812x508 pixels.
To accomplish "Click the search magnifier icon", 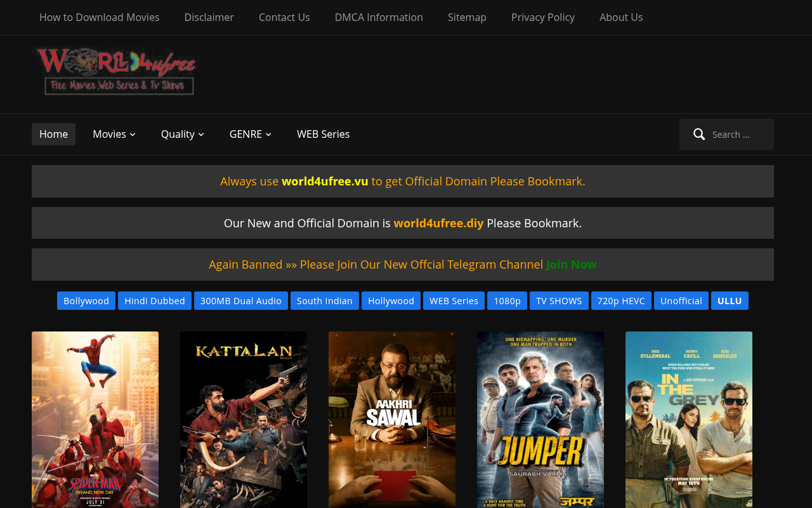I will coord(699,134).
